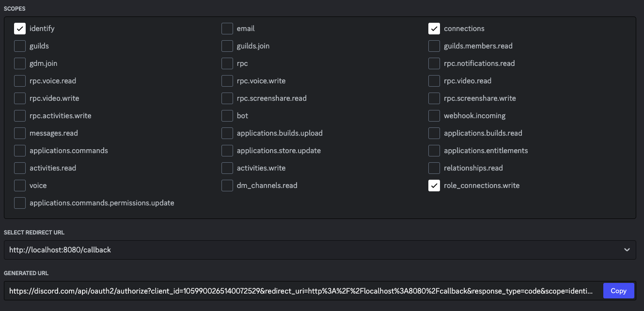The width and height of the screenshot is (644, 311).
Task: Enable the guilds.join scope
Action: click(x=227, y=46)
